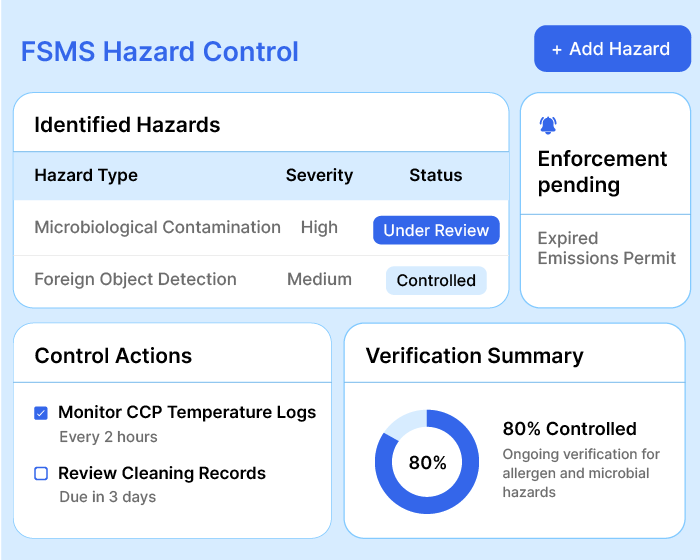Sort by Severity column header
The image size is (700, 560).
pos(319,175)
